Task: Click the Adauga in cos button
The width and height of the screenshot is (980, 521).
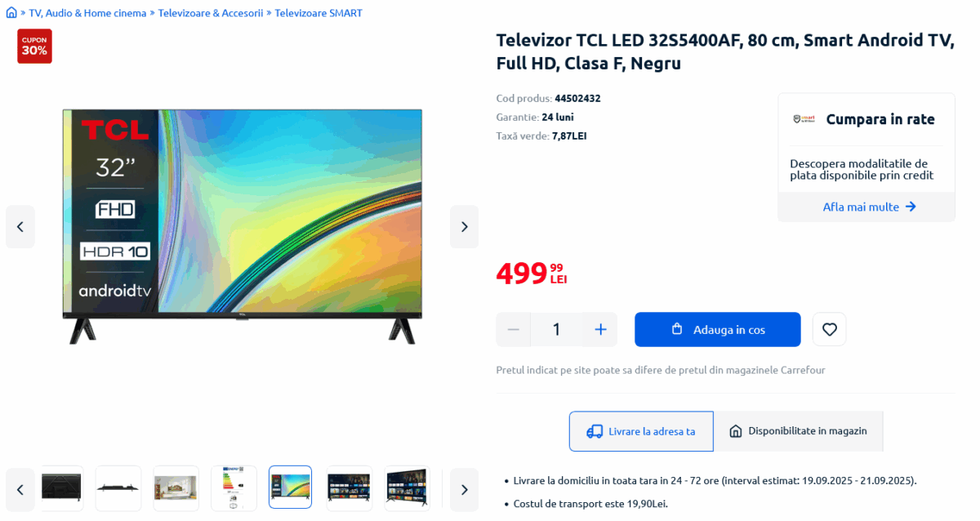Action: pos(718,329)
